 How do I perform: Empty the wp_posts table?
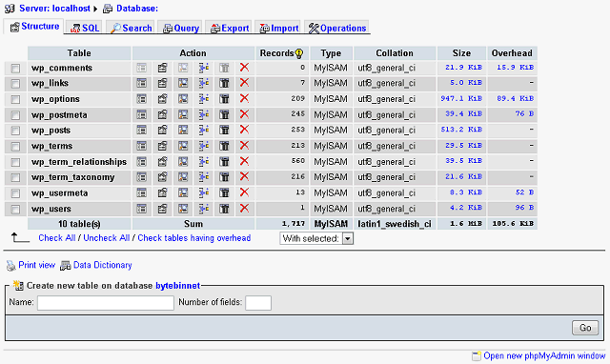(x=224, y=130)
